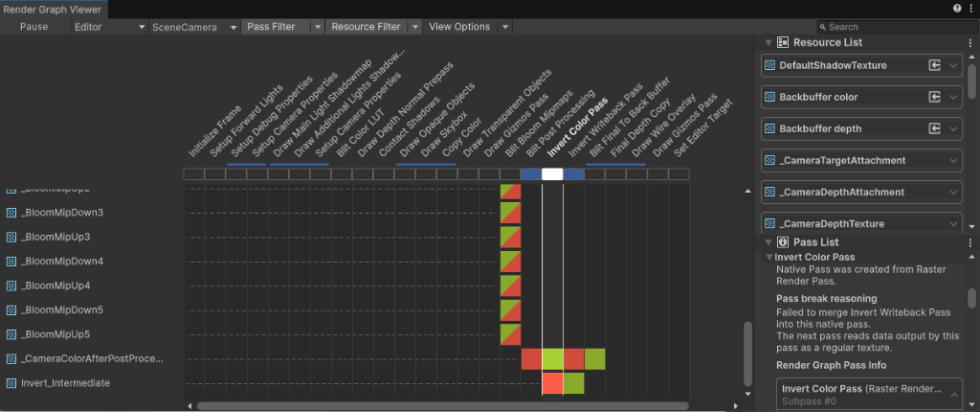The image size is (980, 412).
Task: Click the Backbuffer color texture icon
Action: pyautogui.click(x=770, y=97)
